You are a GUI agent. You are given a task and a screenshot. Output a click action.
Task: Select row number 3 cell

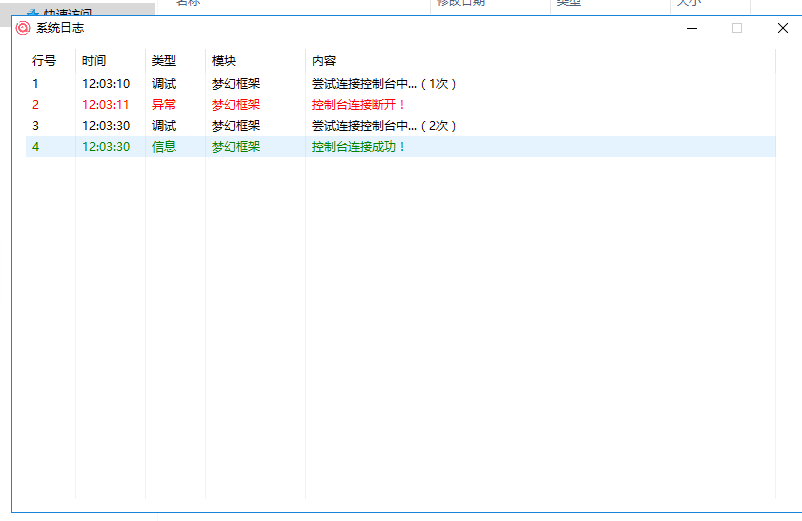pos(35,125)
